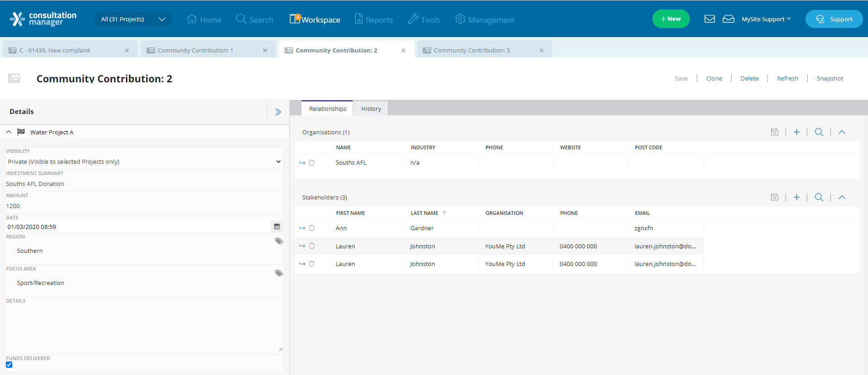This screenshot has height=375, width=868.
Task: Click the Refresh link
Action: click(787, 78)
